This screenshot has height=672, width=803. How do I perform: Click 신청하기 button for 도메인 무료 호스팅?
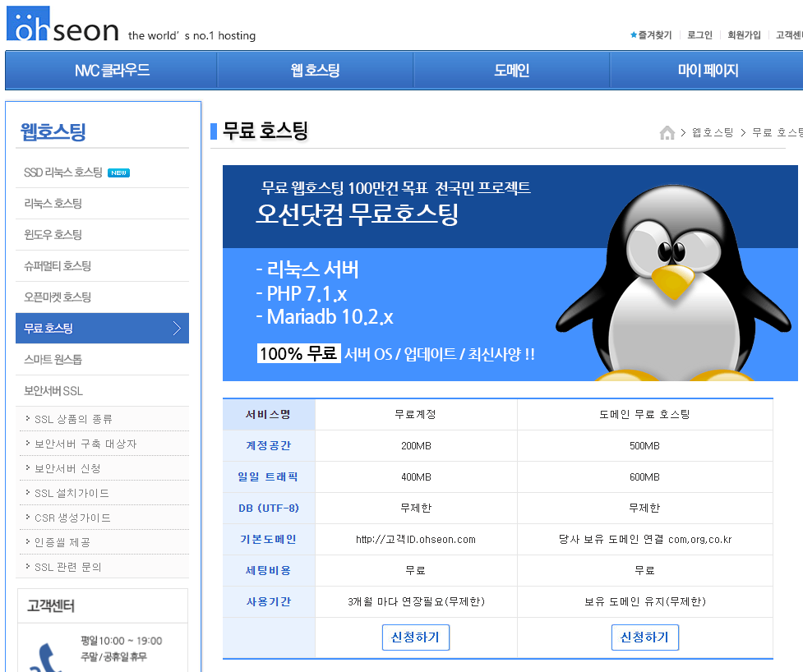click(x=644, y=637)
